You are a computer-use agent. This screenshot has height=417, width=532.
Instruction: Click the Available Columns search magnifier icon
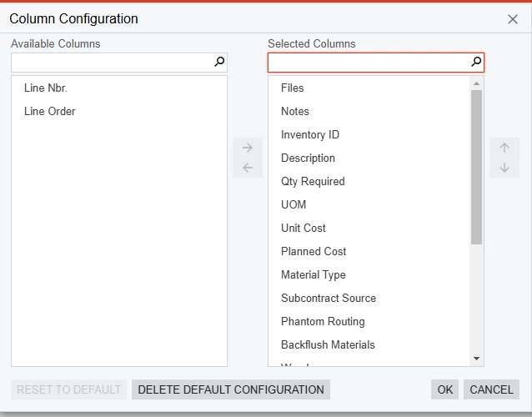pos(219,62)
